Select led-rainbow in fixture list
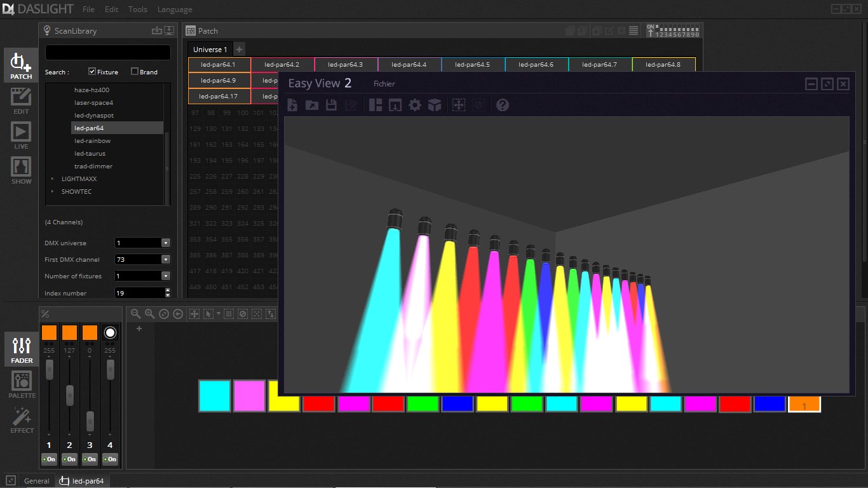This screenshot has height=488, width=868. click(x=92, y=141)
